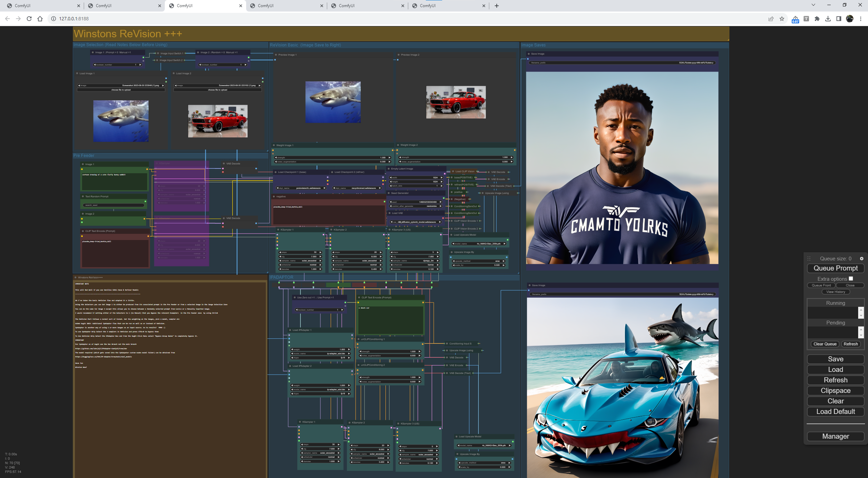Screen dimensions: 868x478
Task: Grab the queue panel drag handle
Action: click(809, 259)
